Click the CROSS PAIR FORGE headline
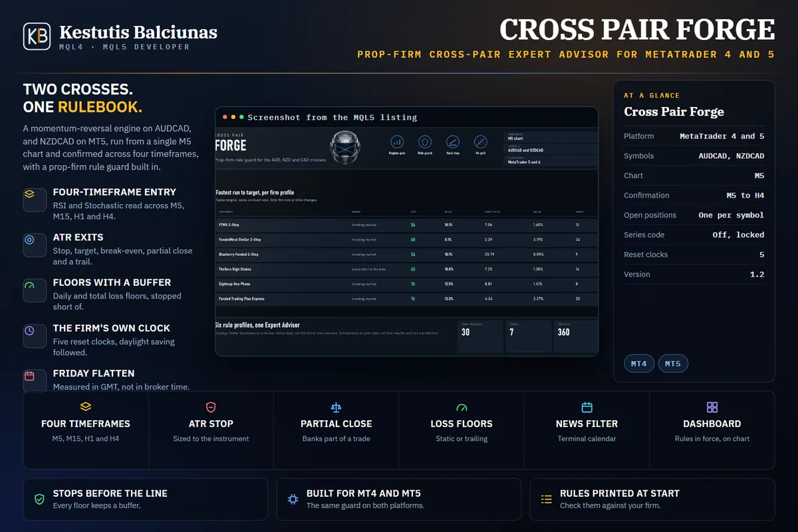 click(637, 30)
